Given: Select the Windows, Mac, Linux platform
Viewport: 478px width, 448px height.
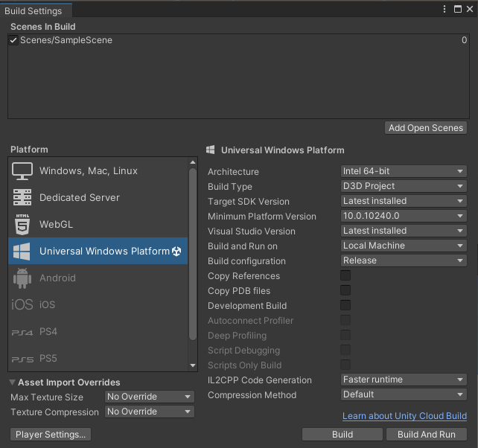Looking at the screenshot, I should coord(98,171).
